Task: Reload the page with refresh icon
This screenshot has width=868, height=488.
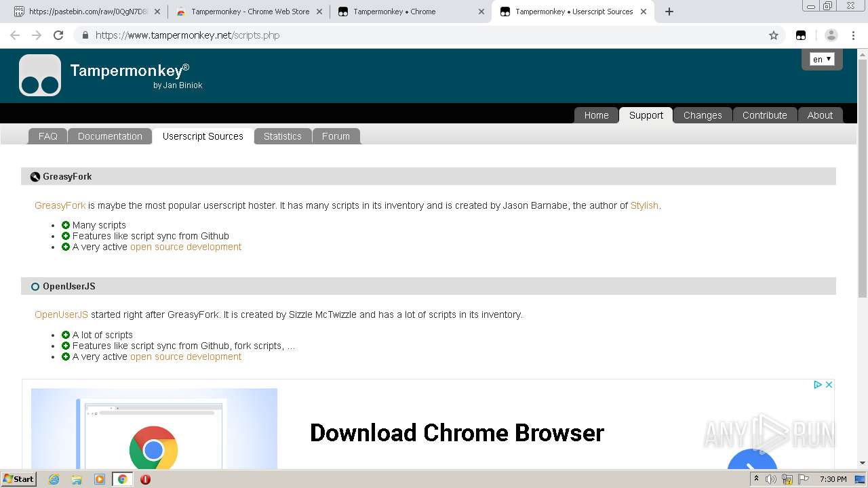Action: 58,35
